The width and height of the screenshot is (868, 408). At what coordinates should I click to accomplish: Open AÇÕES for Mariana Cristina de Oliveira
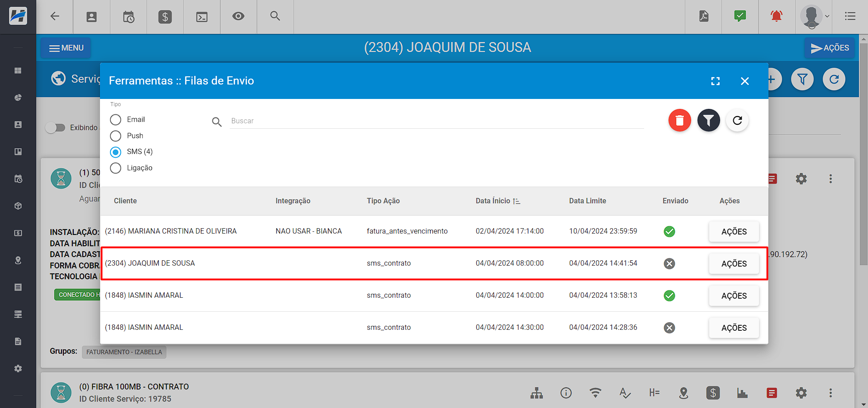click(x=734, y=232)
